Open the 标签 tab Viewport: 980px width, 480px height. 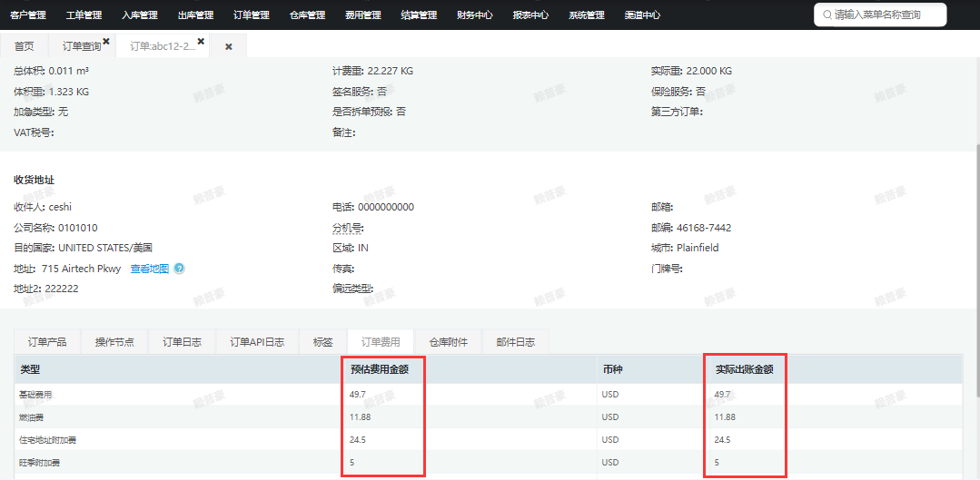pyautogui.click(x=323, y=342)
